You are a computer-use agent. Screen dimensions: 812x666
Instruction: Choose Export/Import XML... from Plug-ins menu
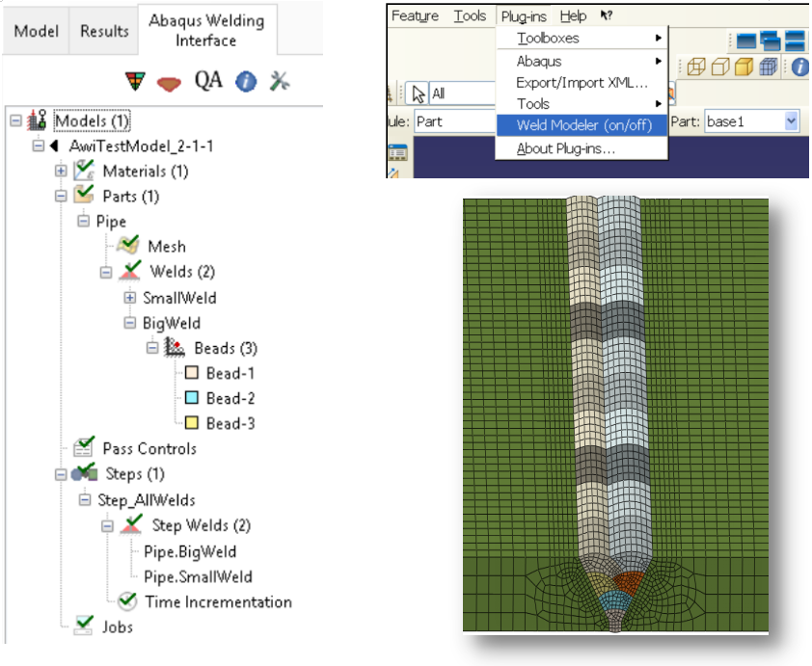(x=582, y=83)
